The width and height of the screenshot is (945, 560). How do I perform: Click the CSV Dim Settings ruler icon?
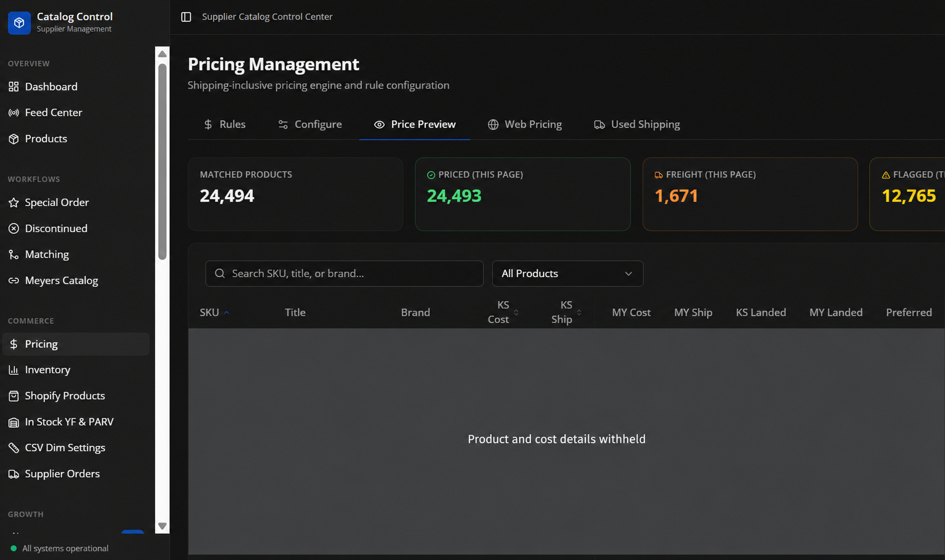[13, 448]
